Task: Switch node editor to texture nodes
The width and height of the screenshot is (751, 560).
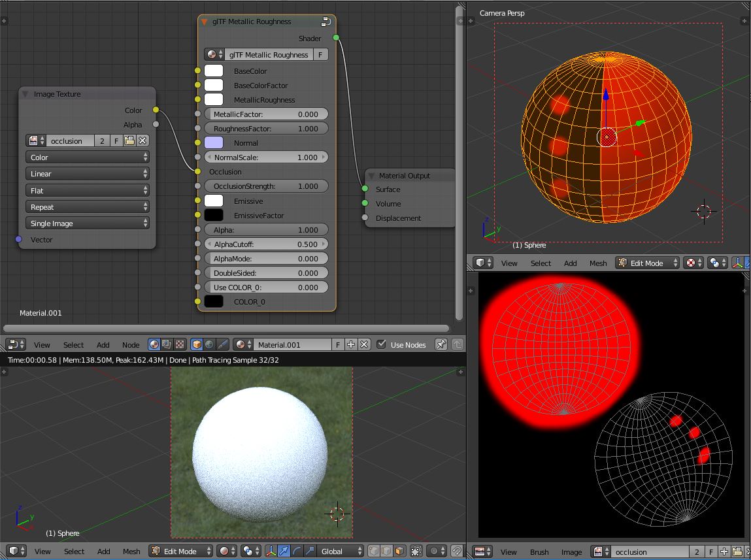Action: click(x=179, y=344)
